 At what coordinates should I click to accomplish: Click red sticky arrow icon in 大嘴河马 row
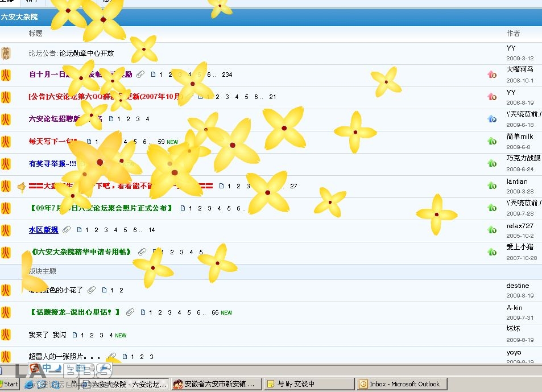click(x=492, y=75)
